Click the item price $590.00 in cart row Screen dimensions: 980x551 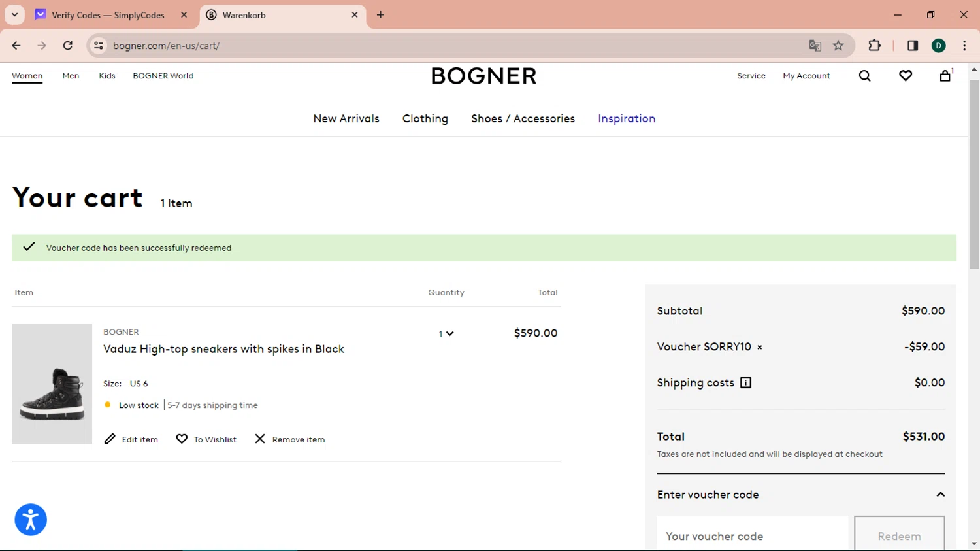click(536, 333)
